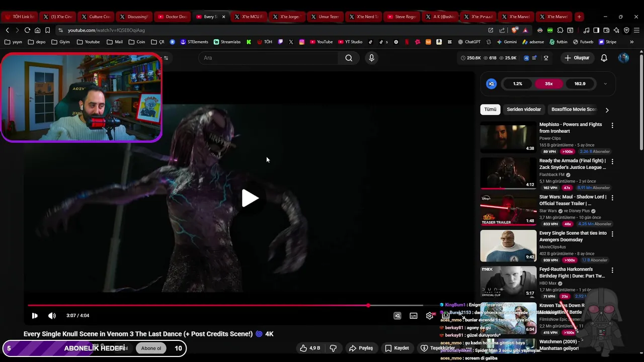This screenshot has height=362, width=644.
Task: Open the YT Studio bookmark
Action: (x=350, y=42)
